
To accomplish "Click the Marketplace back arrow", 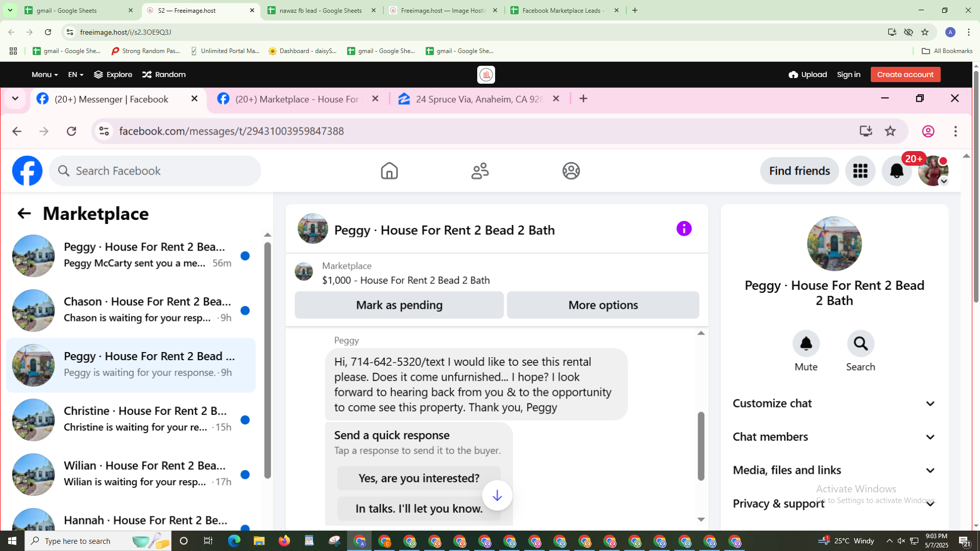I will tap(24, 213).
